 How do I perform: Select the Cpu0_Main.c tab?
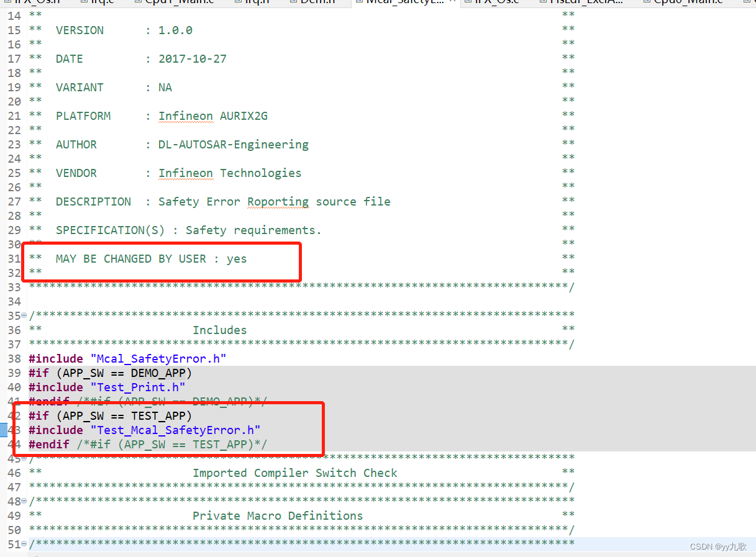coord(688,2)
